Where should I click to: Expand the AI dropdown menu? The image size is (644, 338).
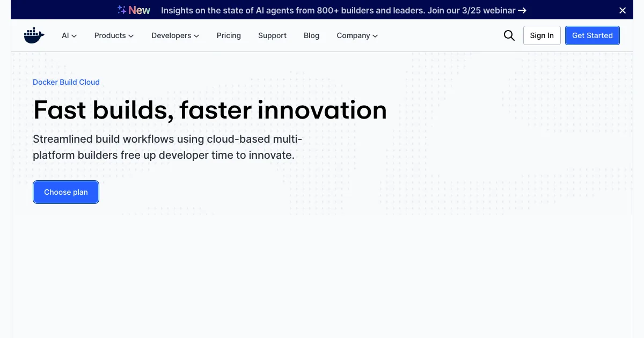(x=69, y=35)
